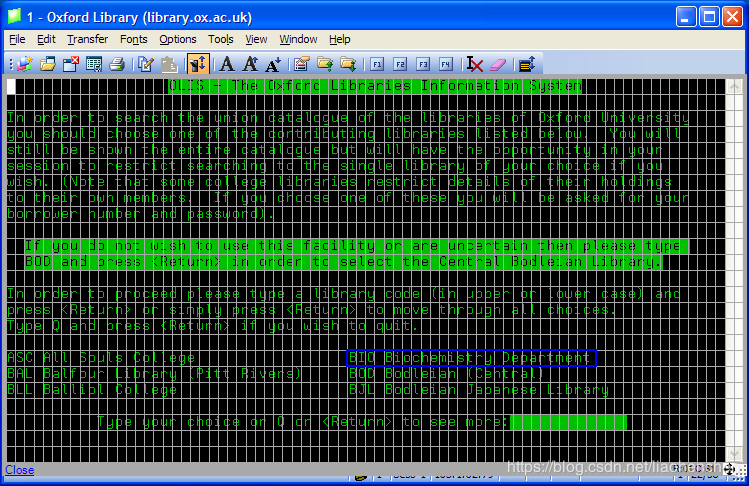Click the printer icon
Image resolution: width=749 pixels, height=486 pixels.
117,64
